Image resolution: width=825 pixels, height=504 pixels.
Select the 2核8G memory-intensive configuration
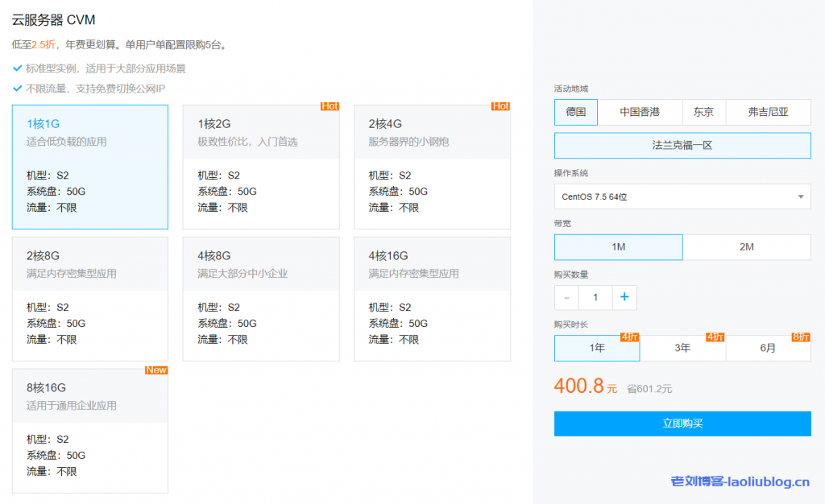point(90,299)
